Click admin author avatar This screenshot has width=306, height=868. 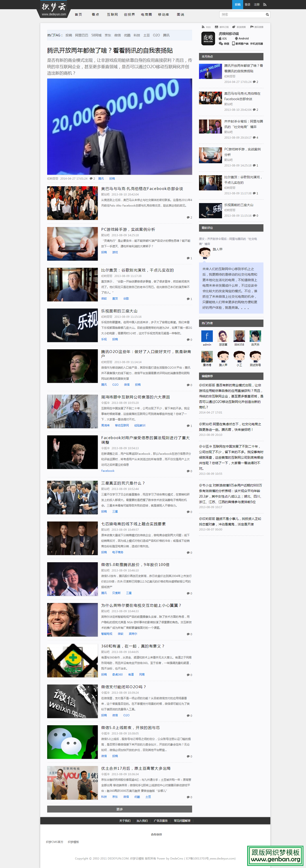pyautogui.click(x=207, y=336)
